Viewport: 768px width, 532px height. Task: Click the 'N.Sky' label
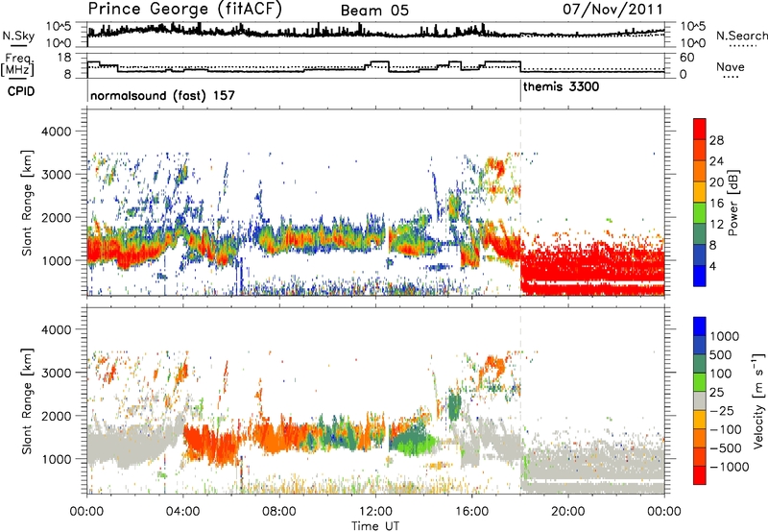(x=18, y=36)
